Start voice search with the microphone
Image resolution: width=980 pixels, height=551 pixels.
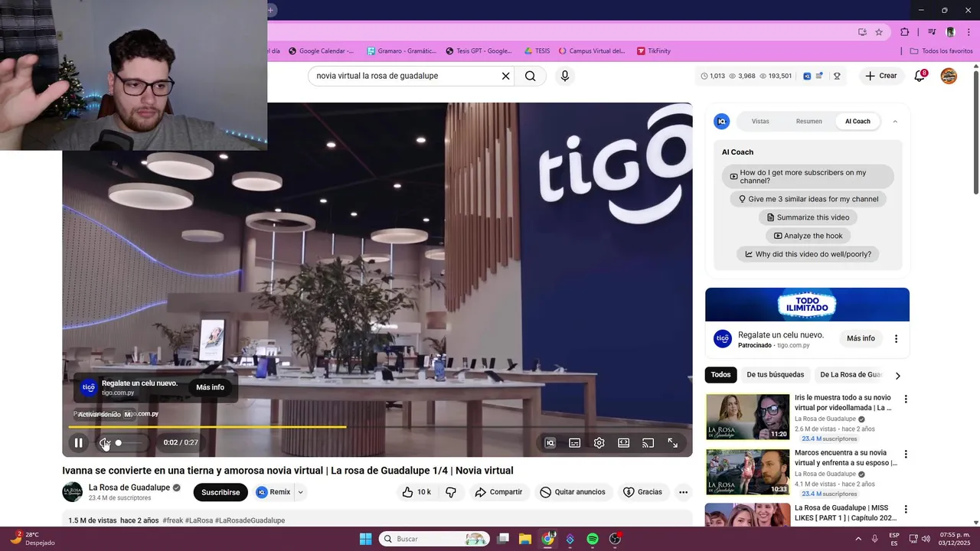tap(564, 76)
